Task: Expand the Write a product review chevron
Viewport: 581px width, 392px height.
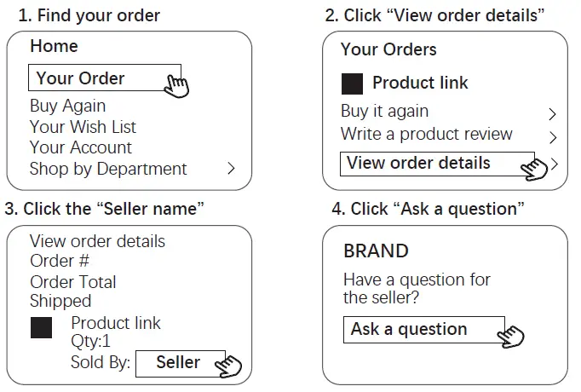Action: pyautogui.click(x=552, y=136)
